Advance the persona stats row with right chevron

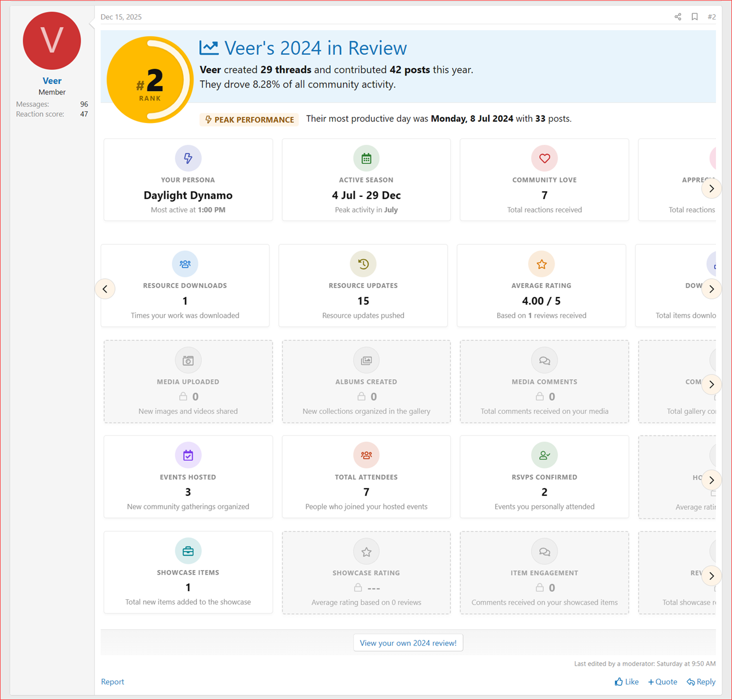click(x=711, y=188)
